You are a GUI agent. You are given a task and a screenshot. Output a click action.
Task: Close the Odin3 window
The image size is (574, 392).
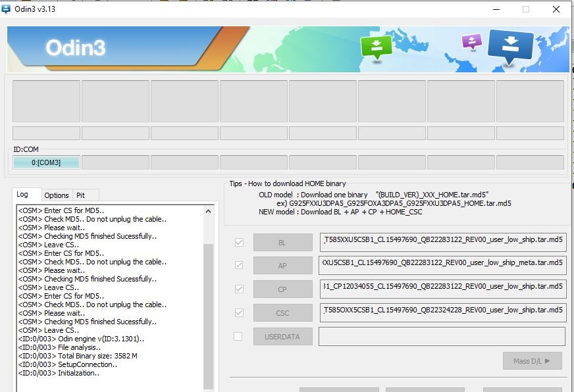pyautogui.click(x=556, y=9)
